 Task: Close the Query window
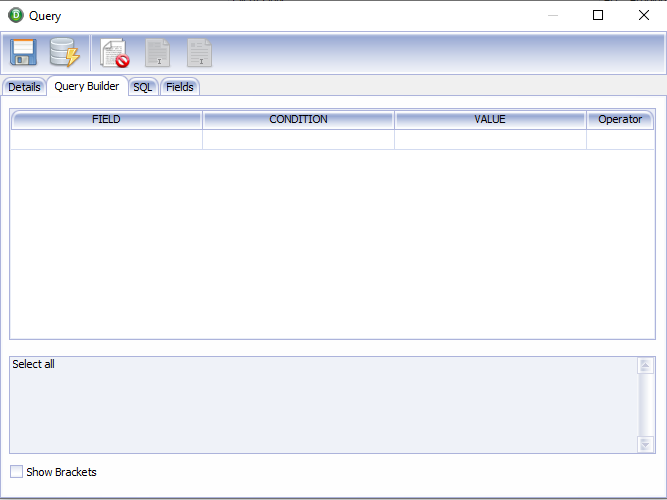point(644,15)
